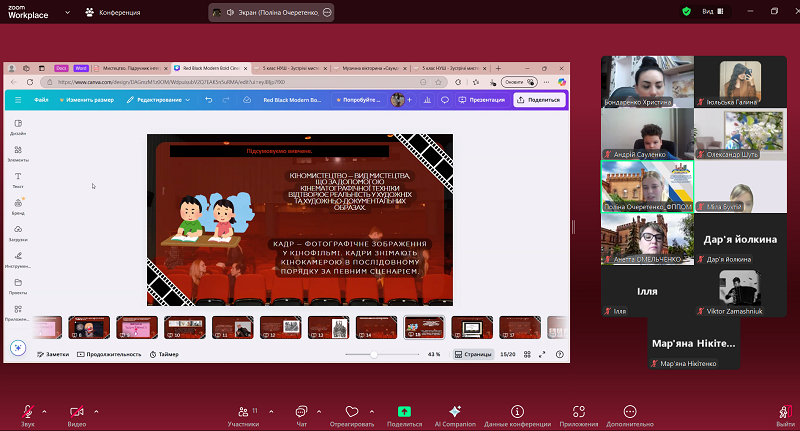Bookmark page with the address bar star
The image size is (800, 431).
click(x=438, y=82)
